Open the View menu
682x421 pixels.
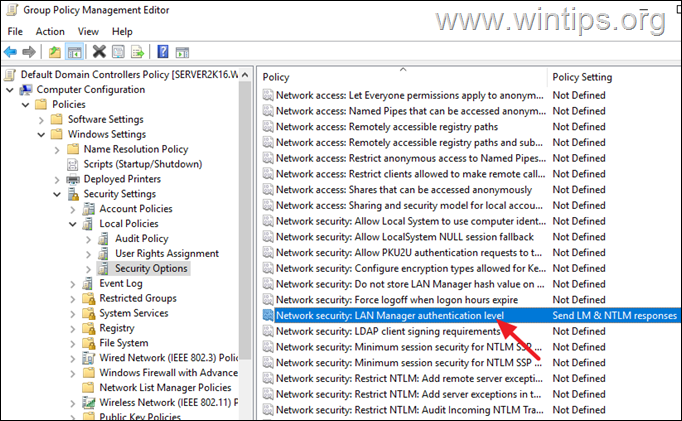pos(88,31)
